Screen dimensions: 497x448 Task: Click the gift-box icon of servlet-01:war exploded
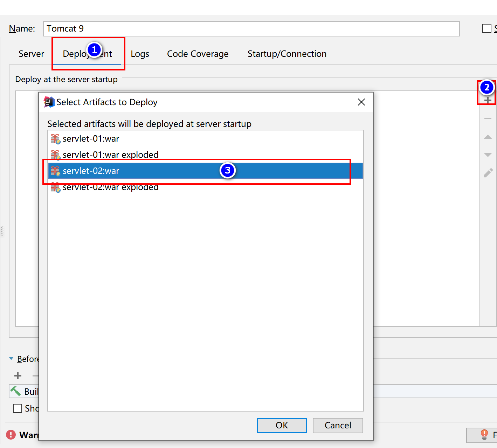click(x=55, y=155)
